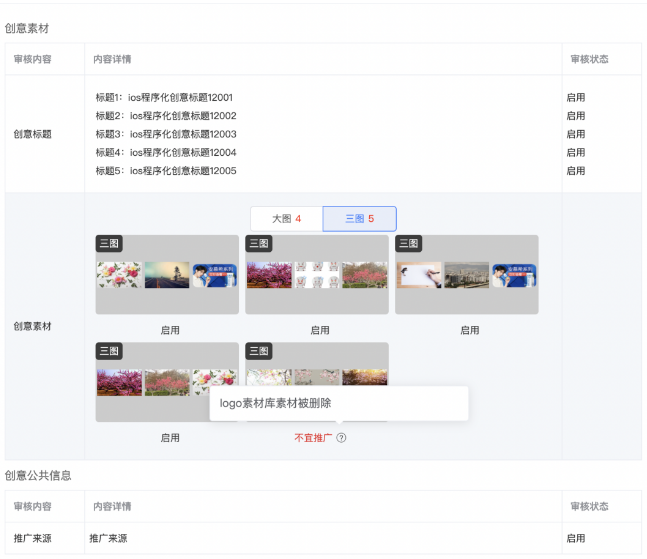Image resolution: width=647 pixels, height=559 pixels.
Task: Open the blue banner image in first card
Action: [x=214, y=275]
